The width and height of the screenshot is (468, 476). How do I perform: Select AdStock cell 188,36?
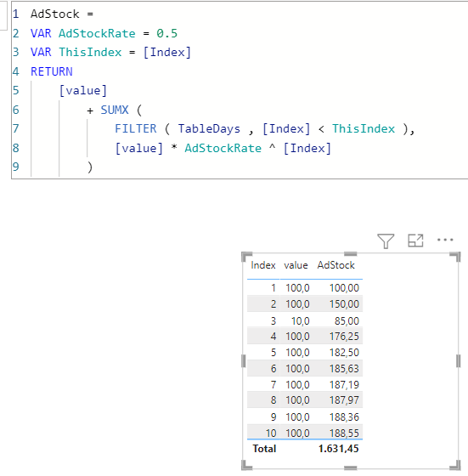tap(344, 416)
